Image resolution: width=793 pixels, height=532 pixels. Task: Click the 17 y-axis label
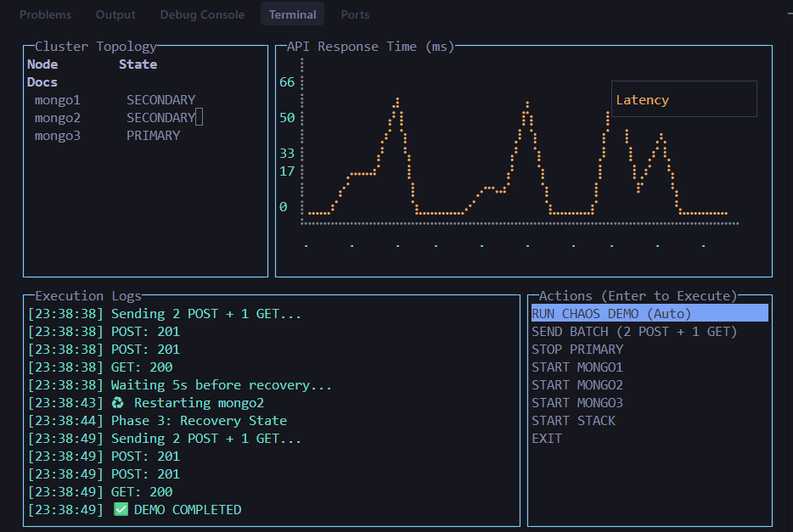pyautogui.click(x=287, y=171)
